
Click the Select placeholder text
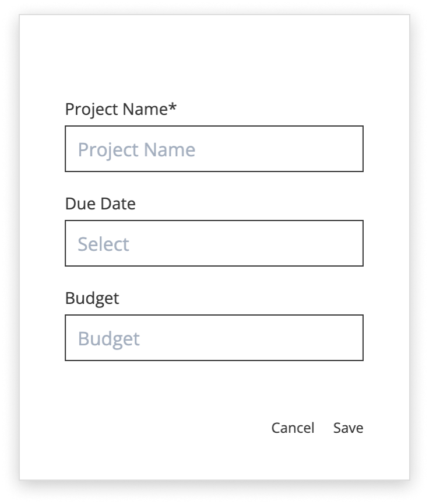click(x=103, y=243)
